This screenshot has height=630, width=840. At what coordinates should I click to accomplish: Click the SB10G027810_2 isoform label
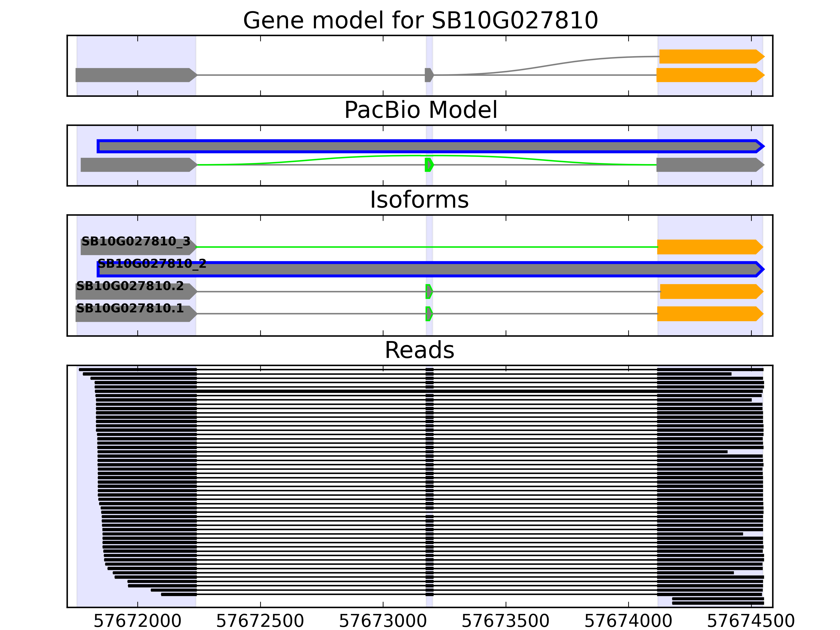click(x=152, y=264)
